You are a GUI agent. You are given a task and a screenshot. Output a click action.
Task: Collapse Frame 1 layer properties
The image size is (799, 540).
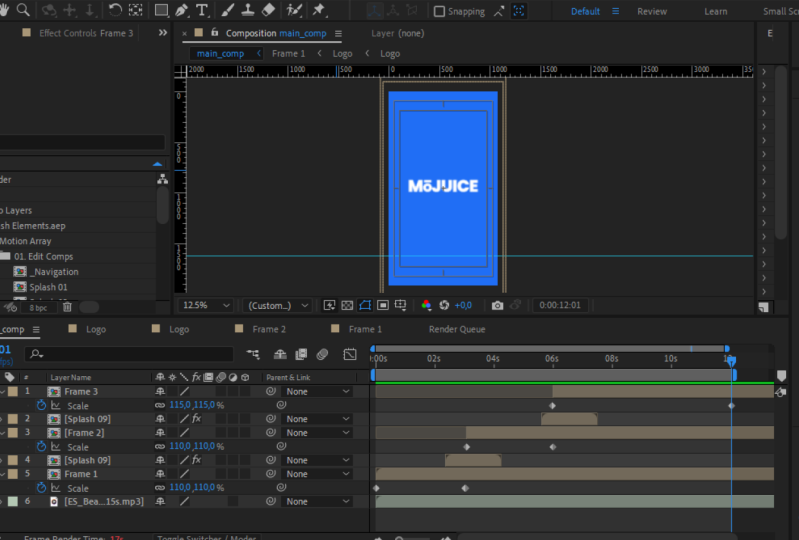coord(2,474)
